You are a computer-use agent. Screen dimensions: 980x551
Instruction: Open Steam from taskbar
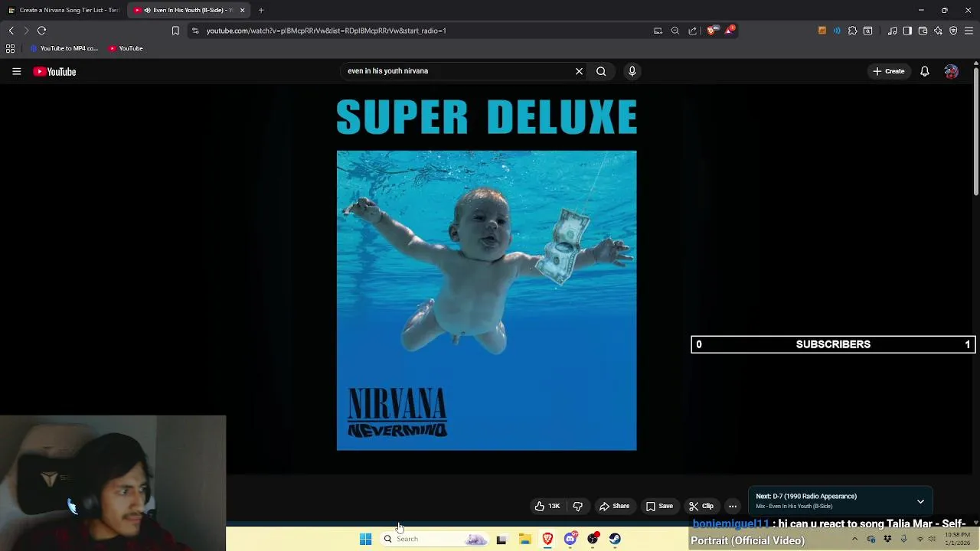tap(615, 539)
